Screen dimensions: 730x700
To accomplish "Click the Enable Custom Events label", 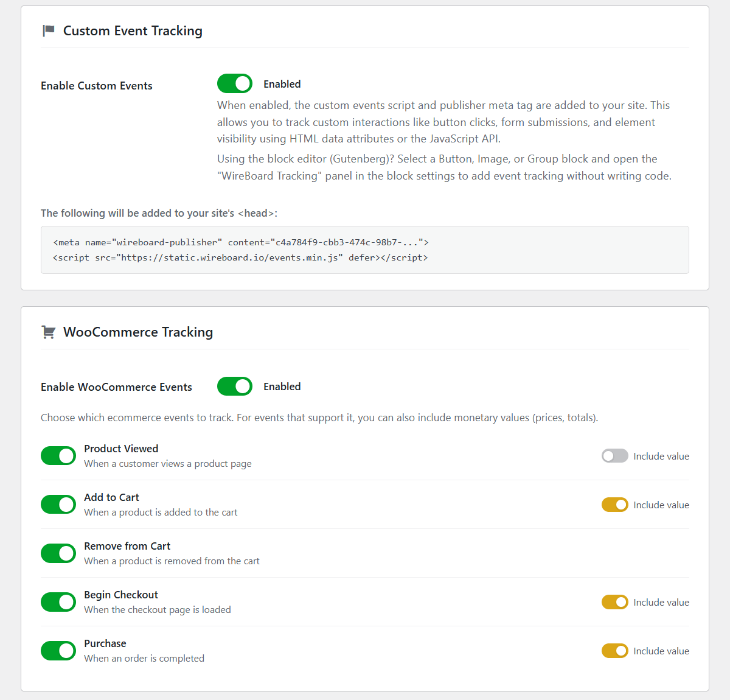I will click(x=97, y=86).
